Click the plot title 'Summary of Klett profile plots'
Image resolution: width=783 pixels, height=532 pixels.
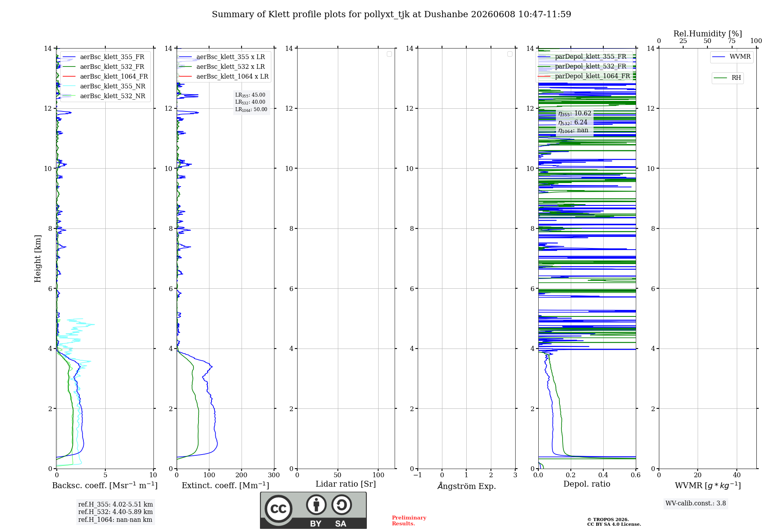pos(391,14)
